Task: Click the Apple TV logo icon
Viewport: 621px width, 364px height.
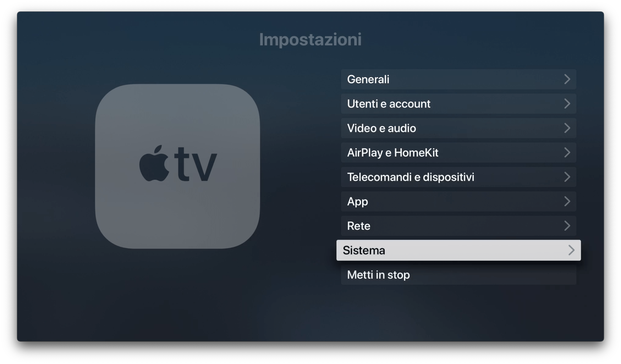Action: (177, 166)
